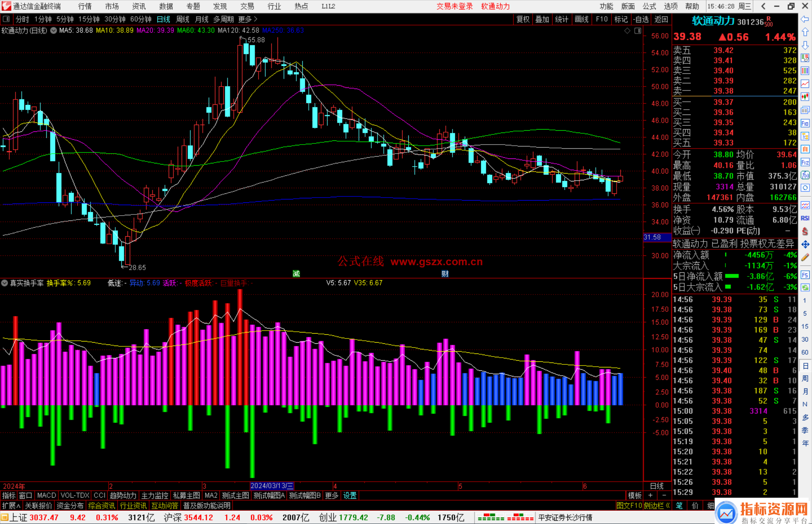Click the orange document icon in sidebar
Screen dimensions: 812x524
click(x=805, y=149)
